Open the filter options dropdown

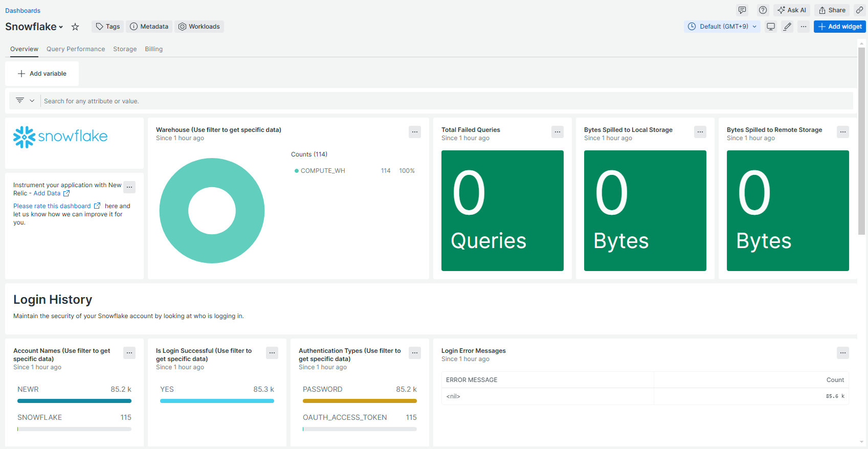[25, 101]
